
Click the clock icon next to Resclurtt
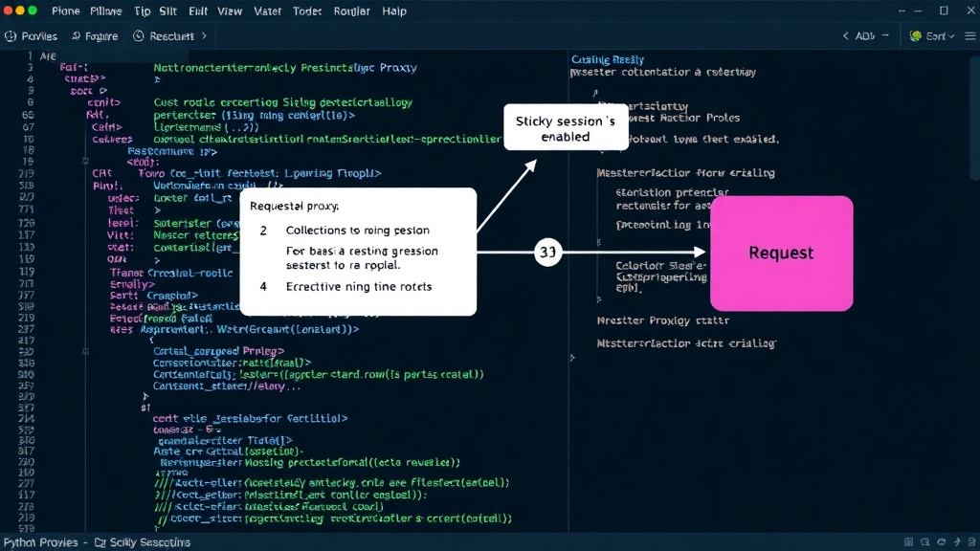point(139,36)
